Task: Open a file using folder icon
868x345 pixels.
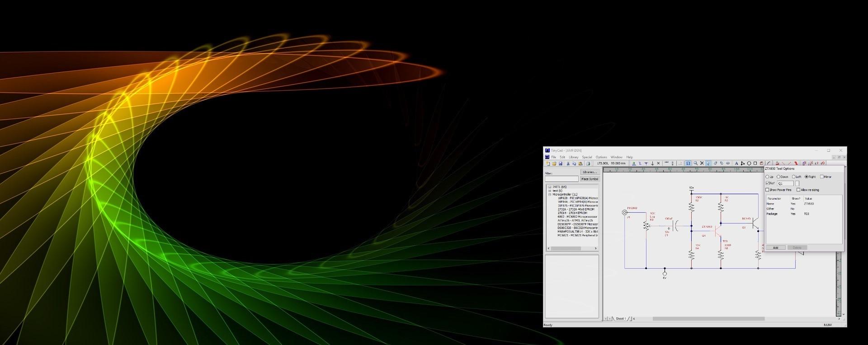Action: click(x=554, y=163)
